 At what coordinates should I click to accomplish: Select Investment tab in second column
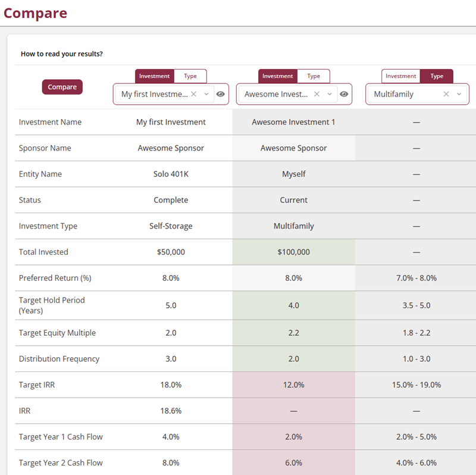(x=278, y=76)
